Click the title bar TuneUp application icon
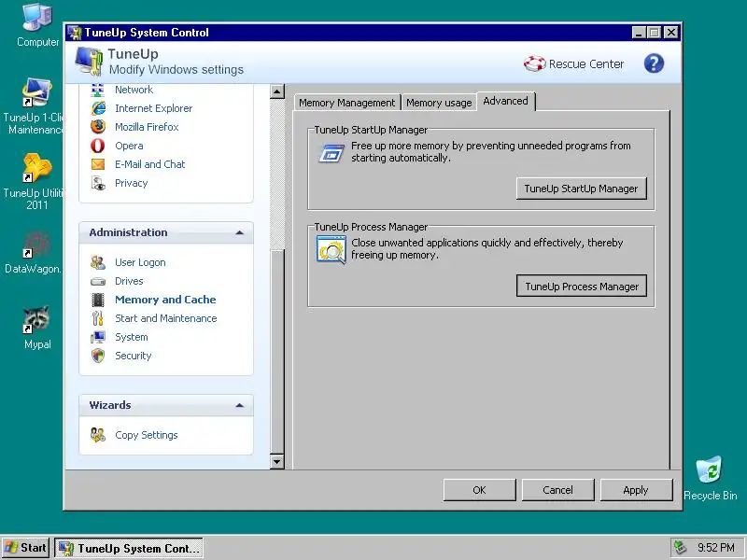This screenshot has width=747, height=560. coord(75,33)
